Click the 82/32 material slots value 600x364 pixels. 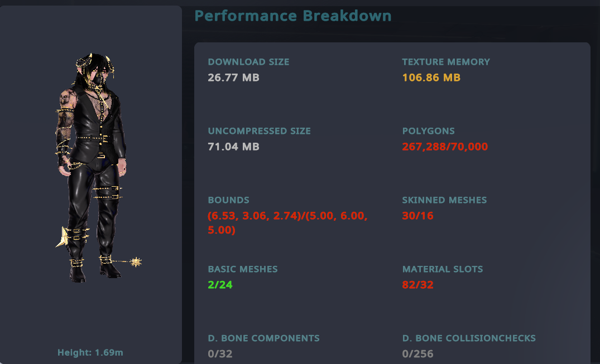[417, 285]
